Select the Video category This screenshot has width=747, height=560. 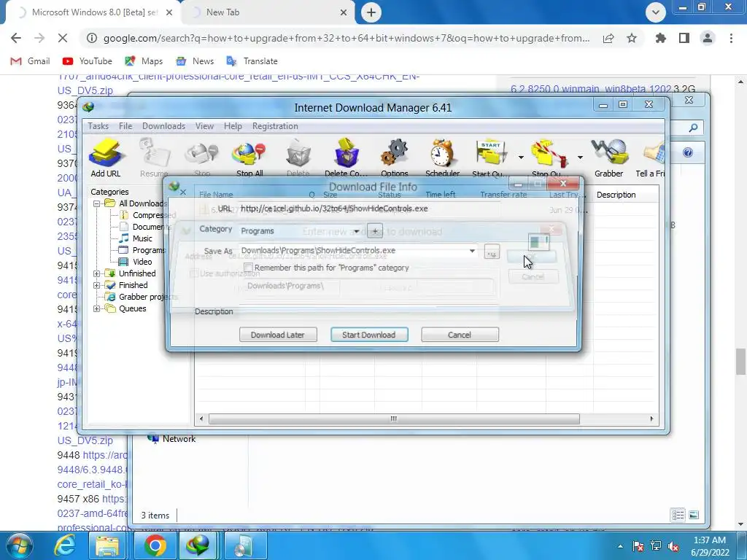point(142,262)
